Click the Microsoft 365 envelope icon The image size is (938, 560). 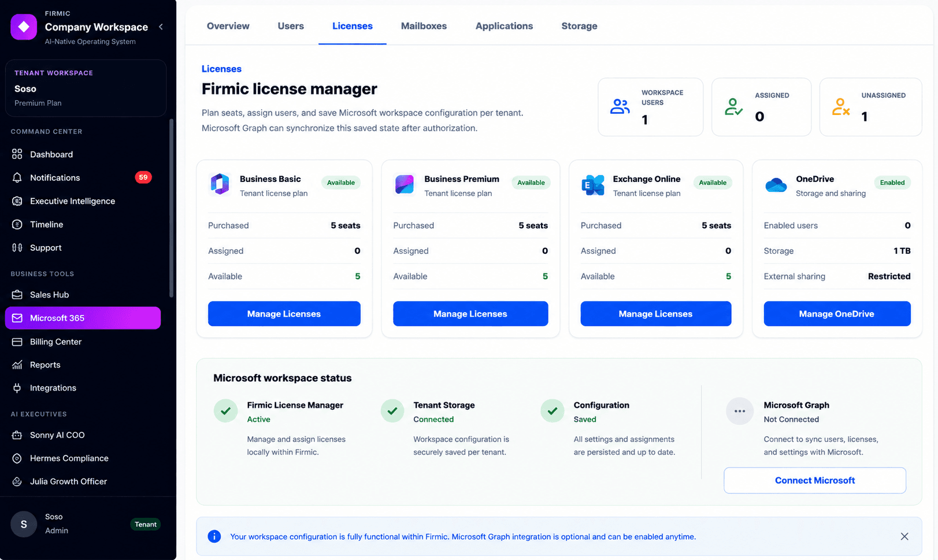click(x=17, y=318)
